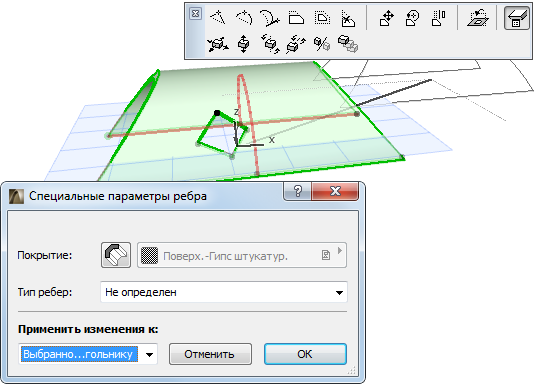The width and height of the screenshot is (534, 384).
Task: Select the offset all edges dotted outline tool
Action: (x=322, y=18)
